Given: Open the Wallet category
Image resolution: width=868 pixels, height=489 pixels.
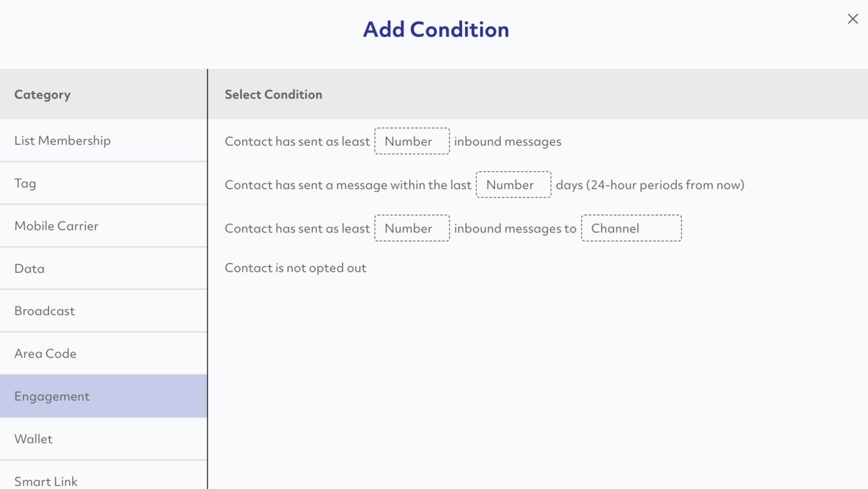Looking at the screenshot, I should [x=103, y=439].
